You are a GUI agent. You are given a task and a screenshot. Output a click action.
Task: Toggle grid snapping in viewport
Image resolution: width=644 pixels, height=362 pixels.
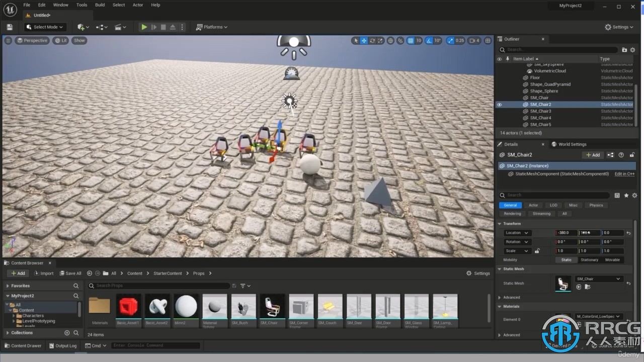tap(411, 41)
